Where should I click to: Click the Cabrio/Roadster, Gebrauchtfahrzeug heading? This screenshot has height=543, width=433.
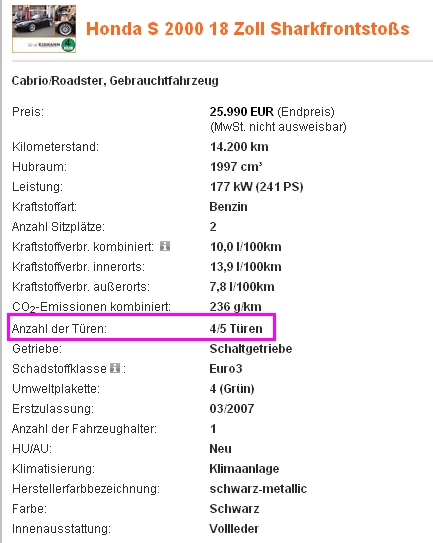click(x=115, y=81)
